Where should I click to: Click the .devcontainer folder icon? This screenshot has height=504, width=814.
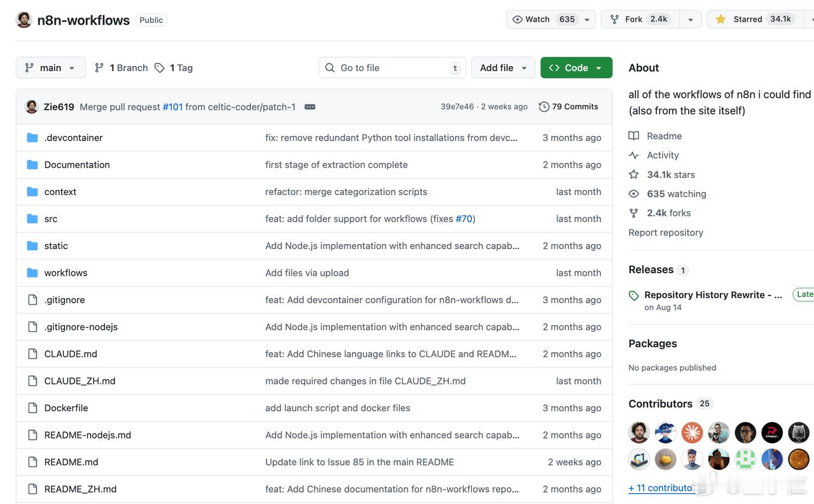click(x=32, y=137)
